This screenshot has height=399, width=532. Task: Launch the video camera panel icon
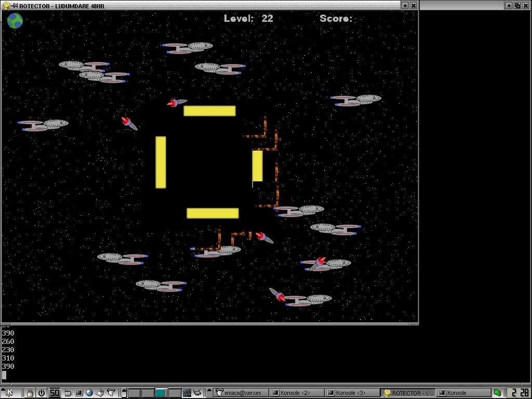[x=68, y=393]
